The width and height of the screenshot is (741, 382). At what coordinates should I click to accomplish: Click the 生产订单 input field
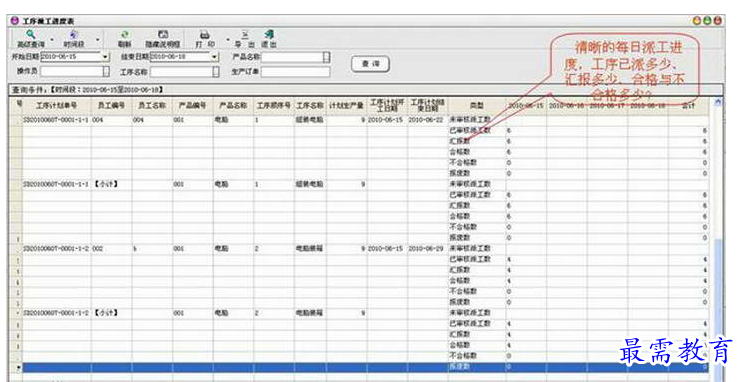[x=295, y=72]
